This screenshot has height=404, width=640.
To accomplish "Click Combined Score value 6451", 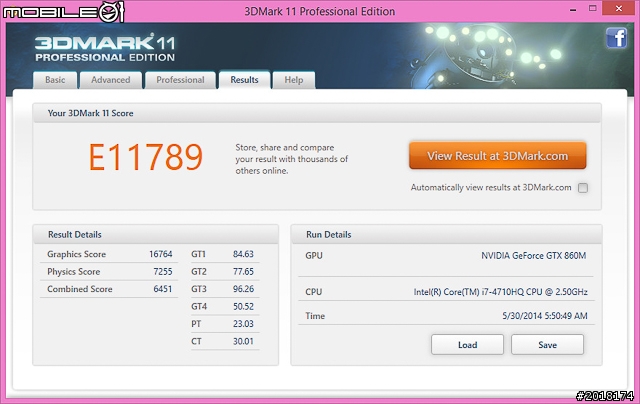I will point(163,289).
